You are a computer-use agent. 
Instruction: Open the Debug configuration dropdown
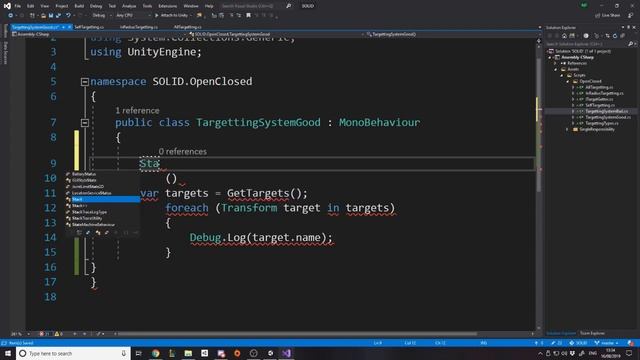pos(101,16)
